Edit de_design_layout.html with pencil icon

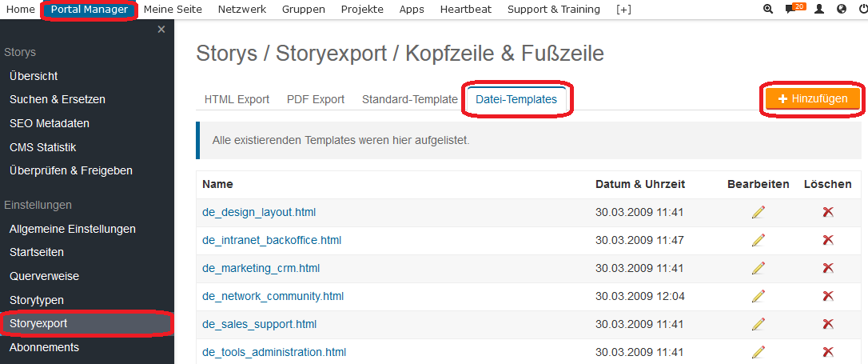pos(759,212)
